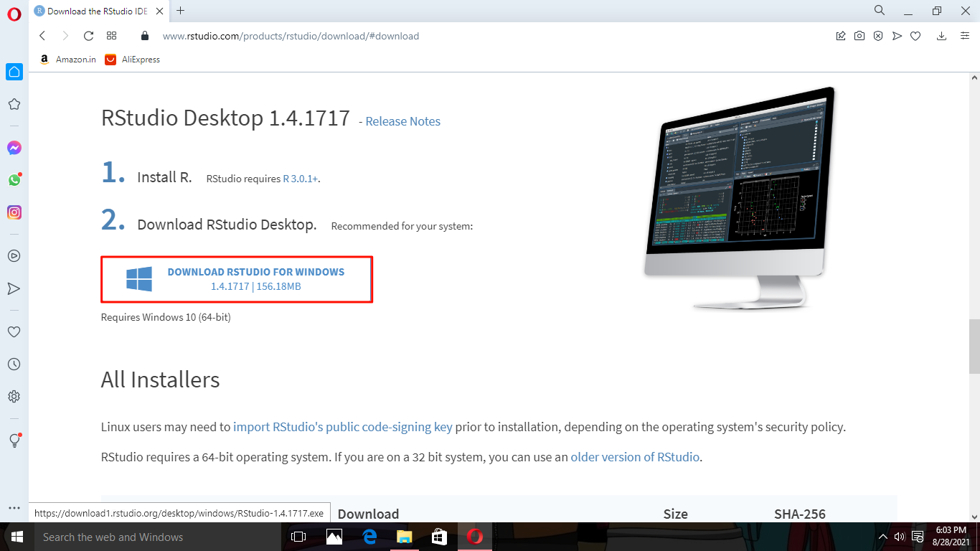The height and width of the screenshot is (551, 980).
Task: Open the Amazon.in bookmark
Action: click(68, 60)
